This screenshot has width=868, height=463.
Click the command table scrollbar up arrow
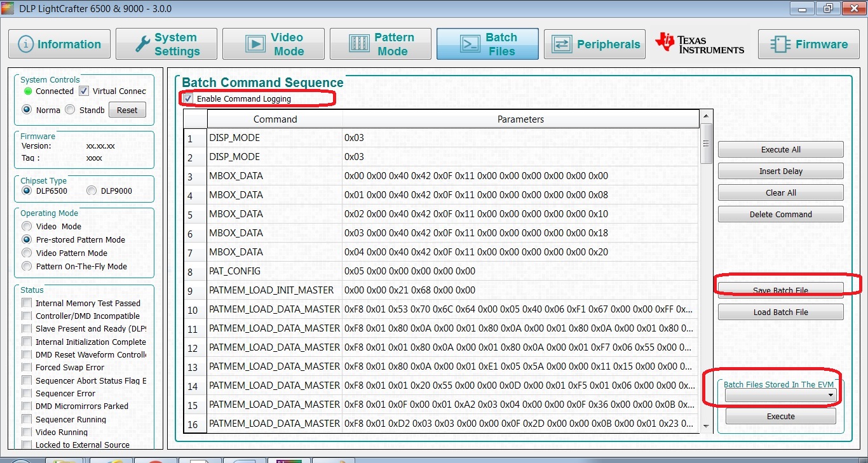point(706,117)
